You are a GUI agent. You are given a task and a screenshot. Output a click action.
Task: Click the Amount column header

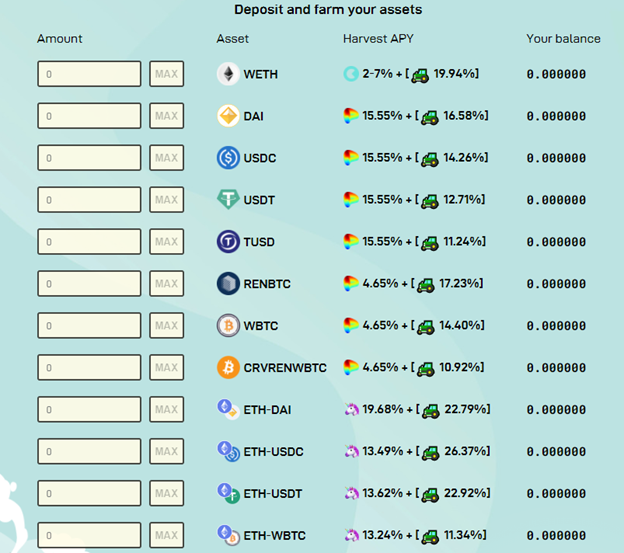[x=60, y=39]
